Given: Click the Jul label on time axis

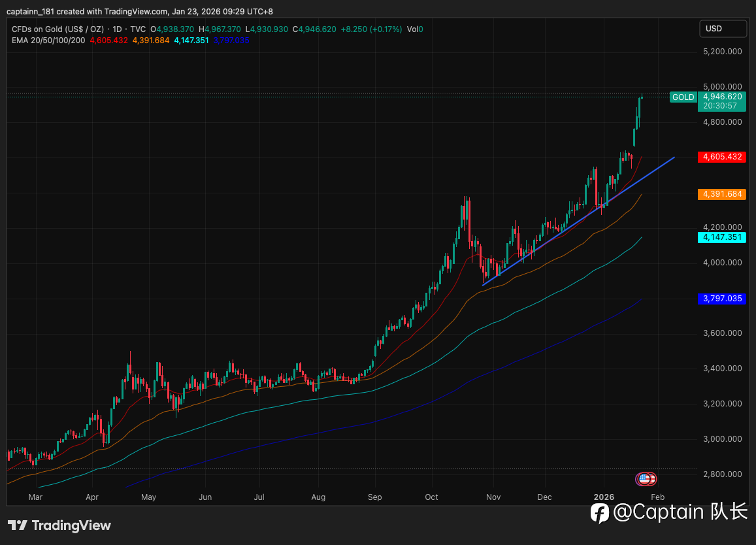Looking at the screenshot, I should tap(259, 497).
